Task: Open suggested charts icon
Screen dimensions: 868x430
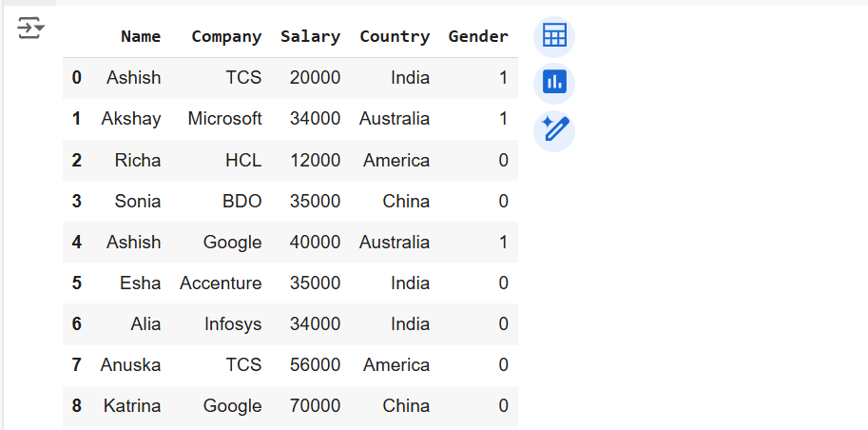Action: [x=554, y=83]
